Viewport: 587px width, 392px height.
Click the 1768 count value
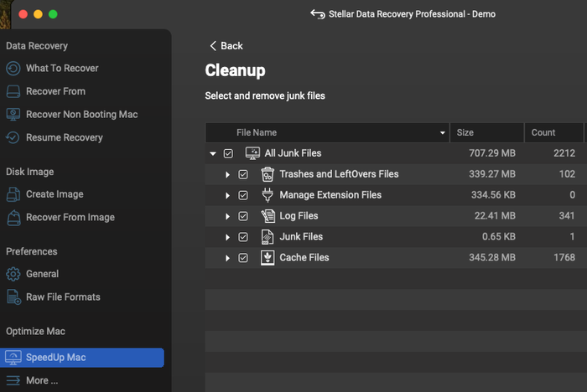pyautogui.click(x=564, y=258)
